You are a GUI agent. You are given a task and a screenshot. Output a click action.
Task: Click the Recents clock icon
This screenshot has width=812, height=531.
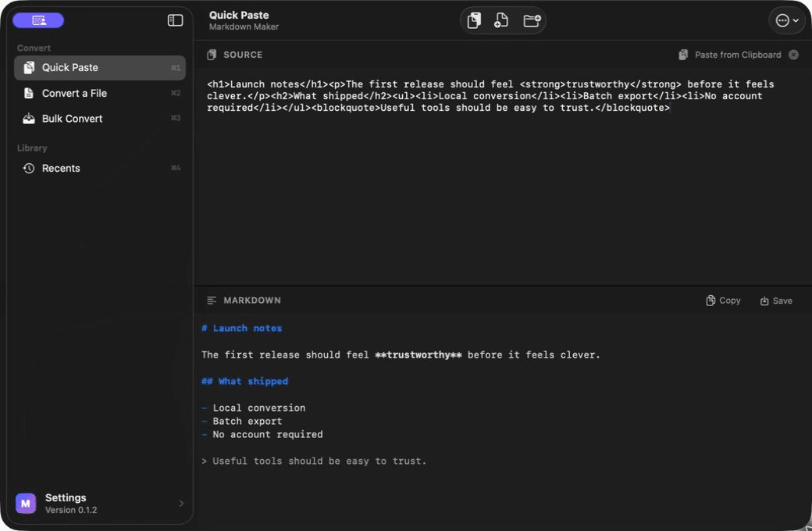[x=28, y=169]
